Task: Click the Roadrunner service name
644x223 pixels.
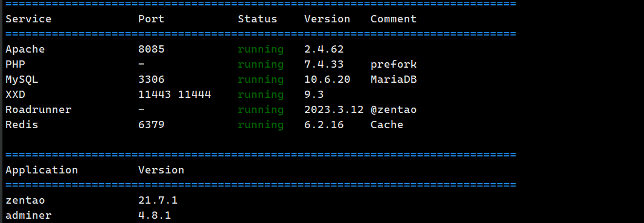Action: [38, 110]
